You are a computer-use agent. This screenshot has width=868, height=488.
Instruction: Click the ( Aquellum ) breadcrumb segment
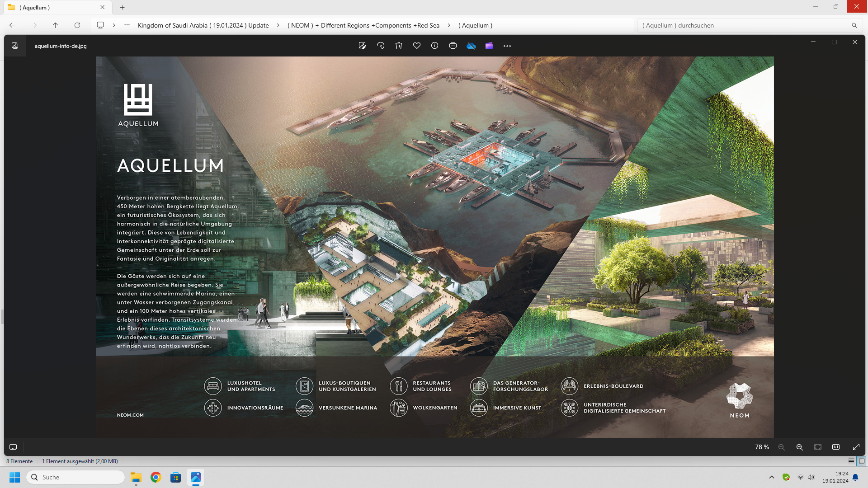[x=476, y=25]
